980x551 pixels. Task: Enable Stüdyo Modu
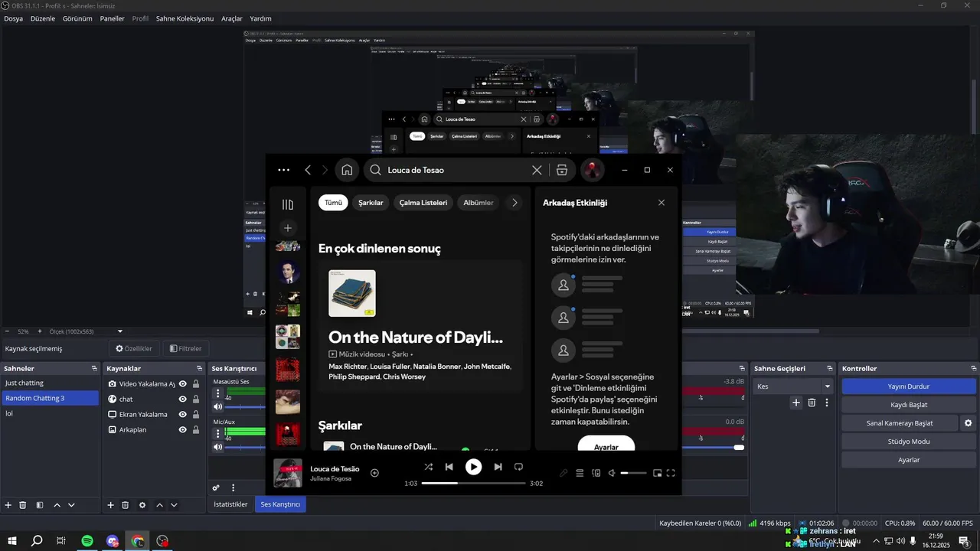tap(908, 442)
